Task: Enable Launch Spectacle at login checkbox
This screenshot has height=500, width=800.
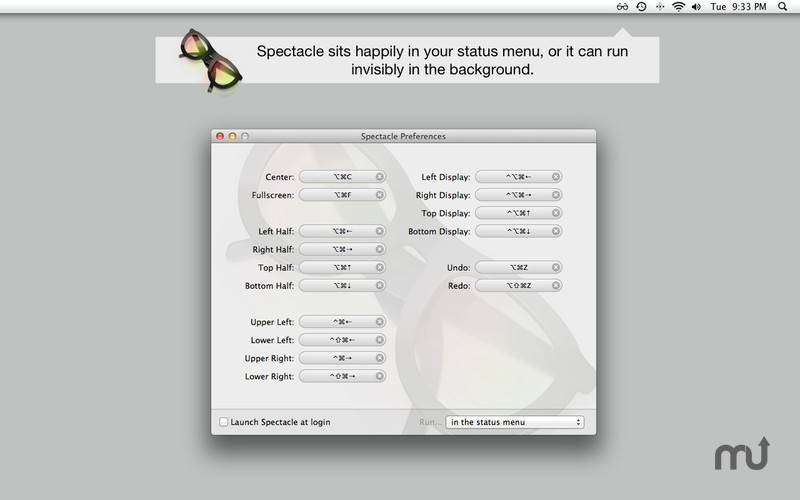Action: [x=223, y=422]
